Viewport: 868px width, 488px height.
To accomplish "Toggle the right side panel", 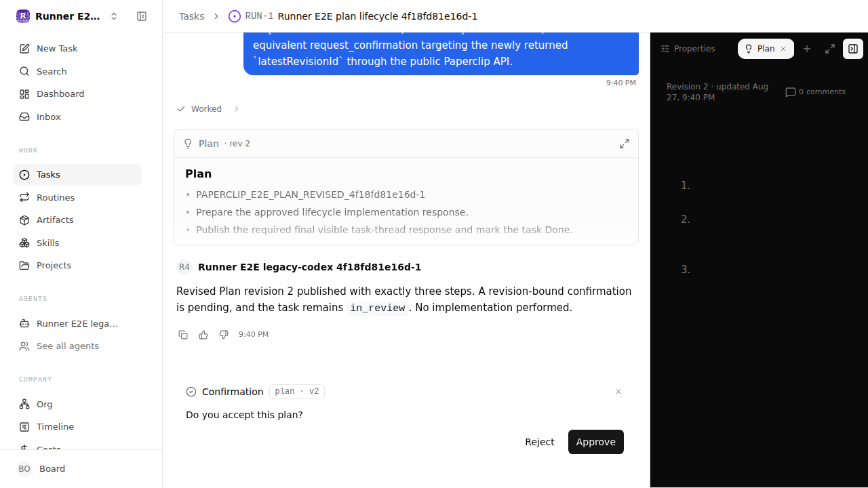I will [853, 49].
